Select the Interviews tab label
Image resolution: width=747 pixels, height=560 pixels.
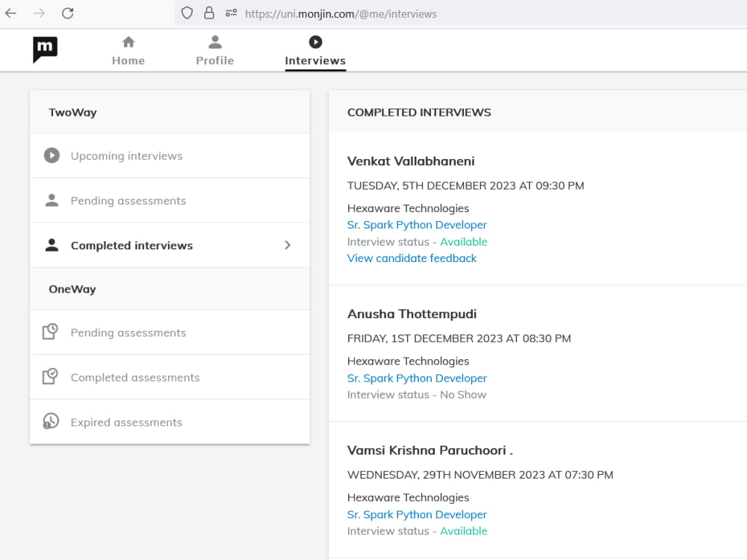315,60
